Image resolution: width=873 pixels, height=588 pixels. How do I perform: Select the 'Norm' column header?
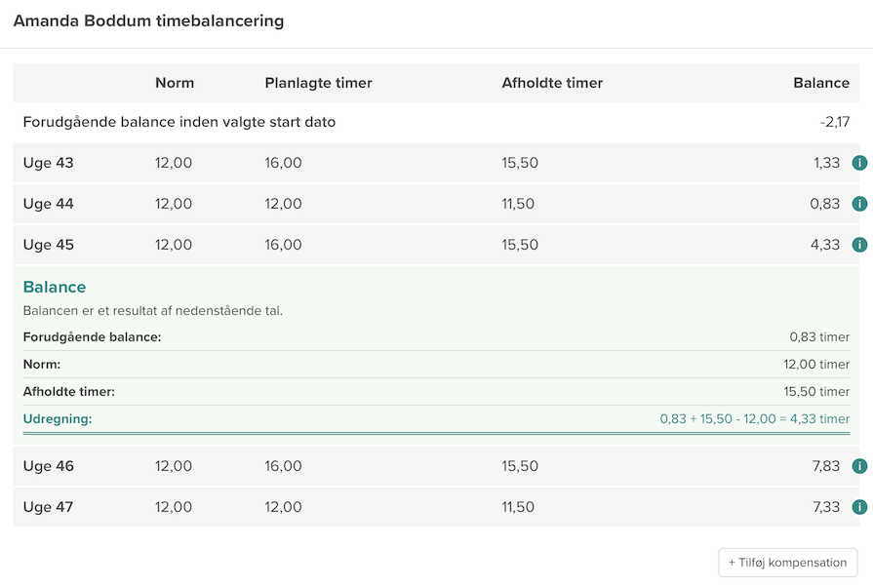tap(175, 83)
